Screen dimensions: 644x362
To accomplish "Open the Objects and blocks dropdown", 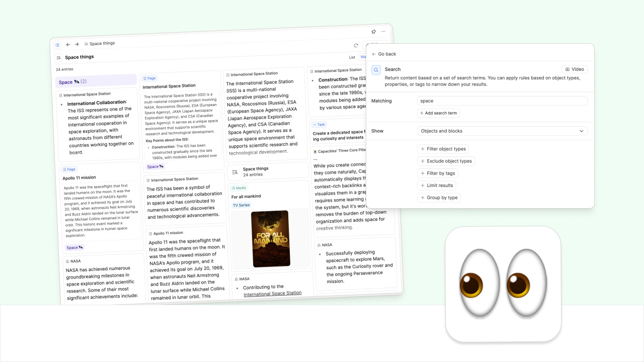I will point(502,131).
